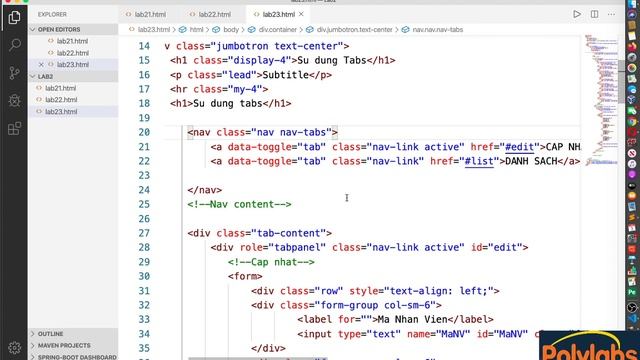Image resolution: width=640 pixels, height=360 pixels.
Task: Open lab22.html from Open Editors
Action: click(x=73, y=53)
